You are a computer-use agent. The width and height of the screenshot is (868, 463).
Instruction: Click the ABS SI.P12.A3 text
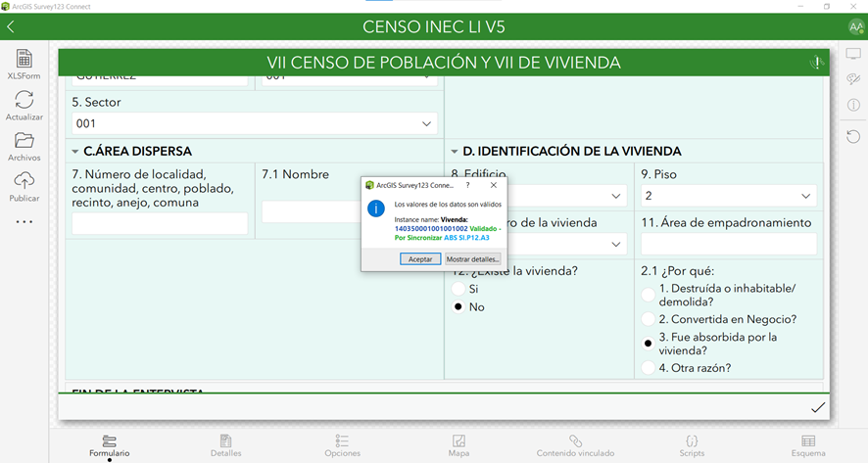click(466, 237)
